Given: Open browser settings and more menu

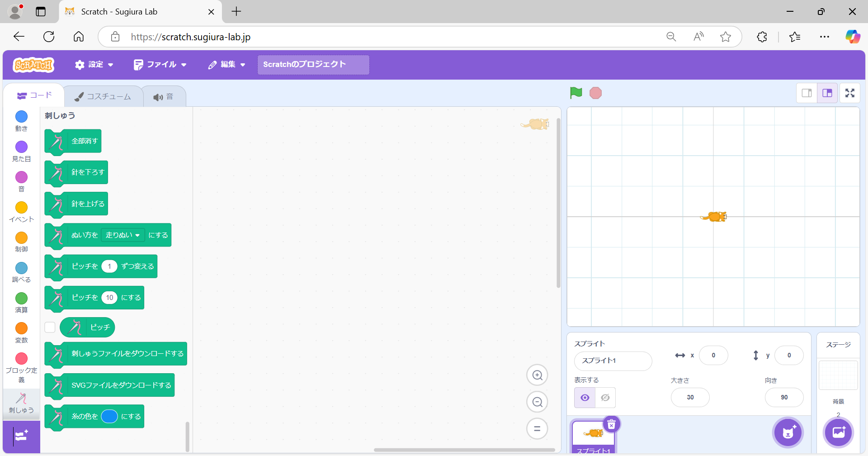Looking at the screenshot, I should coord(825,37).
